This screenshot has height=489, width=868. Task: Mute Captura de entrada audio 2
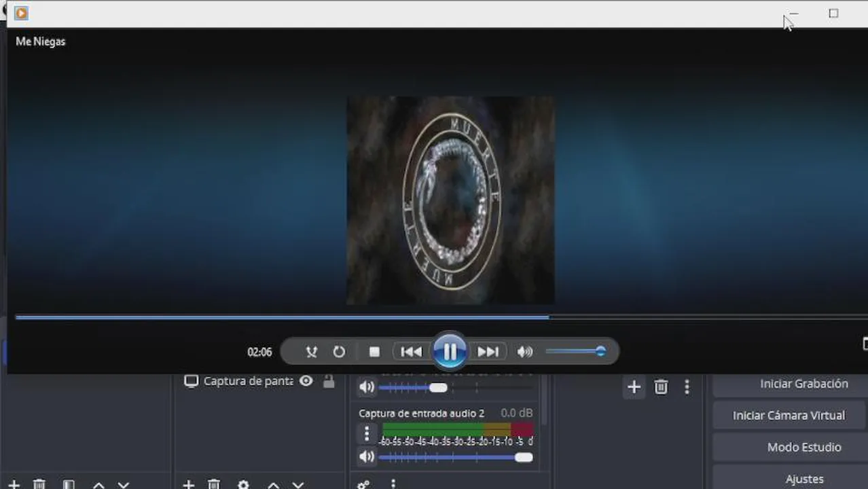pyautogui.click(x=367, y=457)
